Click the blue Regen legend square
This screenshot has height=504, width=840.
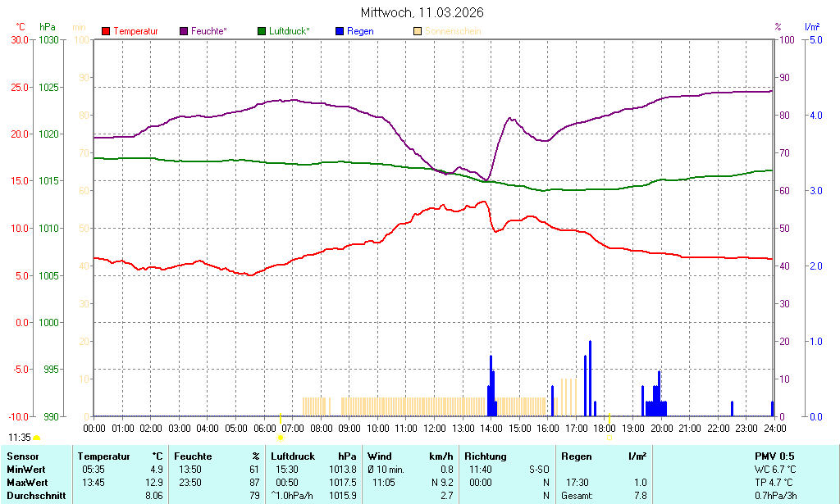(x=340, y=31)
